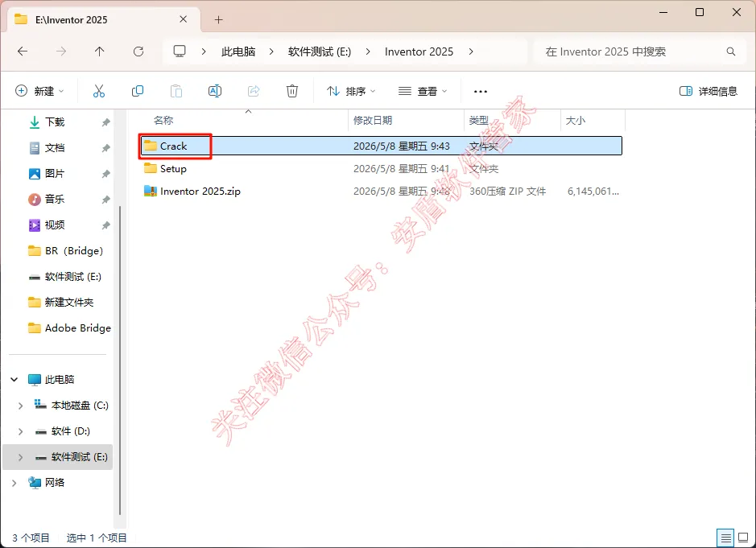Select the Inventor 2025.zip archive icon
756x548 pixels.
point(151,191)
